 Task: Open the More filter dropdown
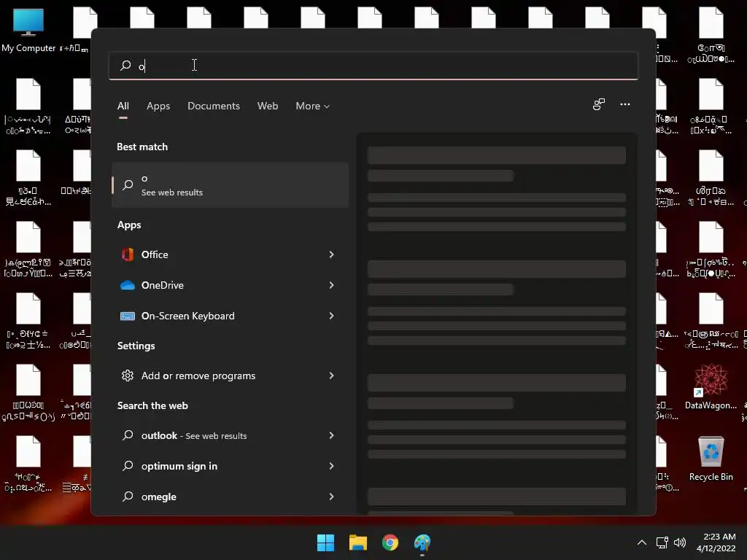point(312,106)
